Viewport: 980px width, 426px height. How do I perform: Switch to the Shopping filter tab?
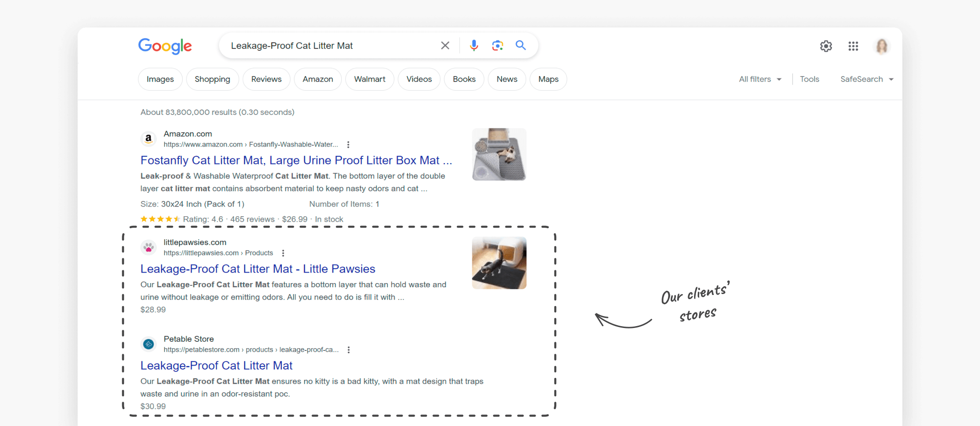pyautogui.click(x=212, y=79)
